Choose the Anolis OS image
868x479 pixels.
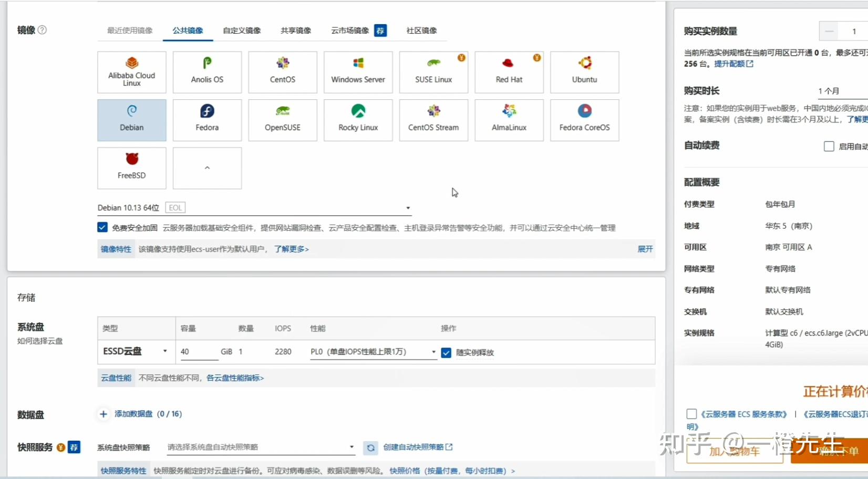click(x=207, y=72)
